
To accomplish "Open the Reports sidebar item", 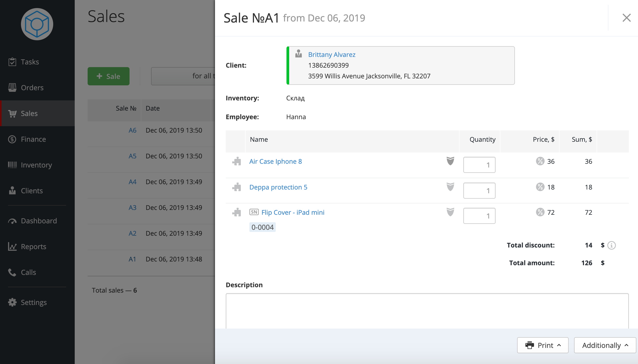I will click(x=33, y=246).
